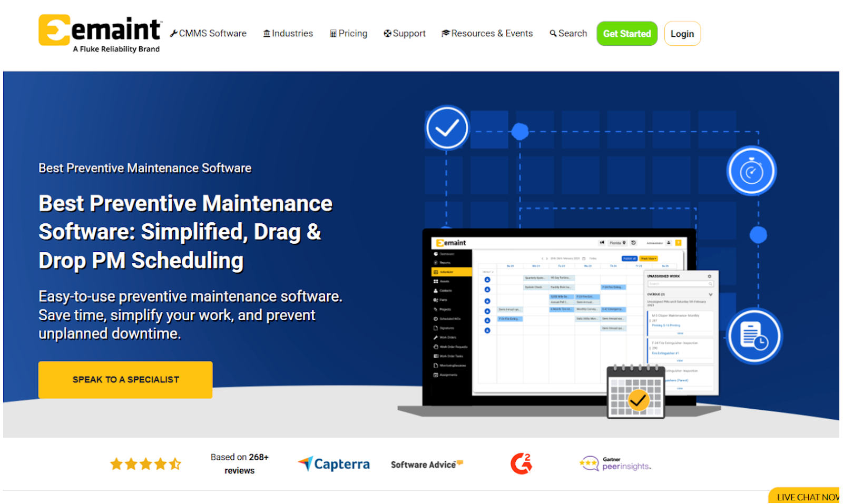This screenshot has height=504, width=843.
Task: Click the wrench icon beside CMMS Software
Action: 174,33
